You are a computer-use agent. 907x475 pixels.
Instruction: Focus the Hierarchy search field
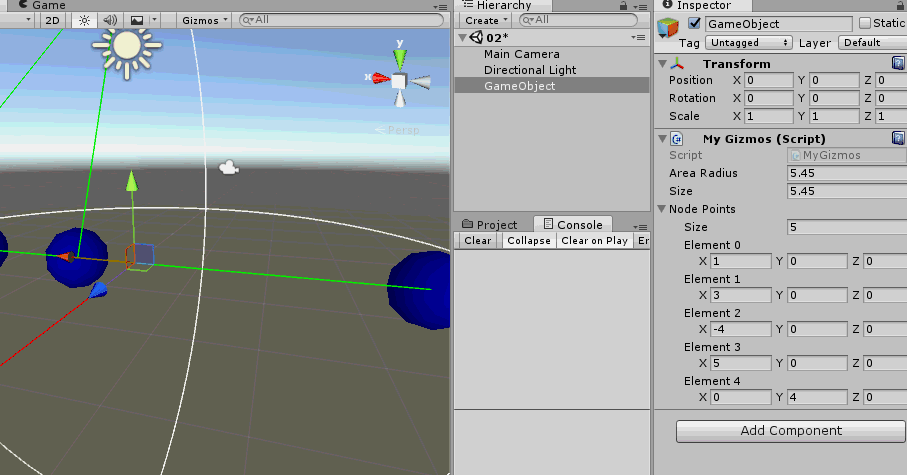coord(578,20)
